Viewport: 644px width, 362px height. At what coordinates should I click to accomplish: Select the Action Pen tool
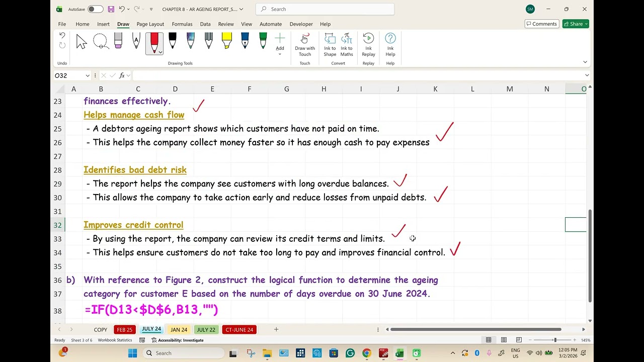136,41
